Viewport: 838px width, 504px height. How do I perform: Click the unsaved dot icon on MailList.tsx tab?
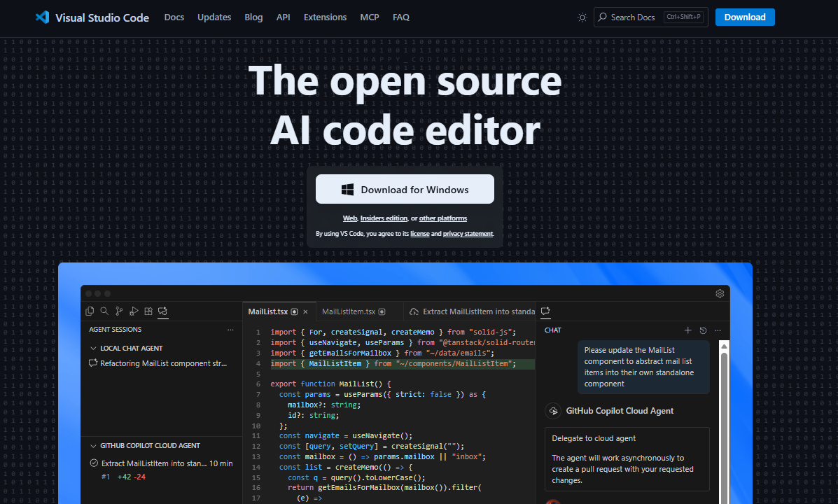[x=294, y=311]
